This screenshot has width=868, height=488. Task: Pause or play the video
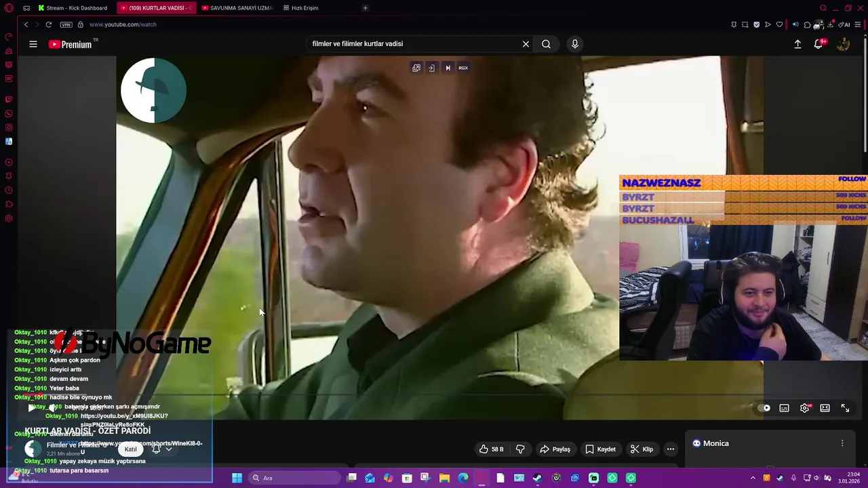click(x=31, y=408)
